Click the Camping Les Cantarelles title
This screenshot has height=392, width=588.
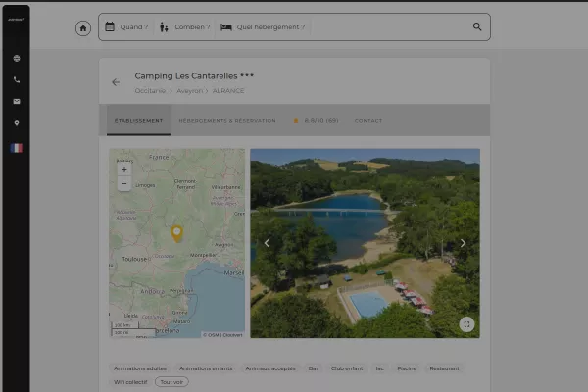(194, 76)
